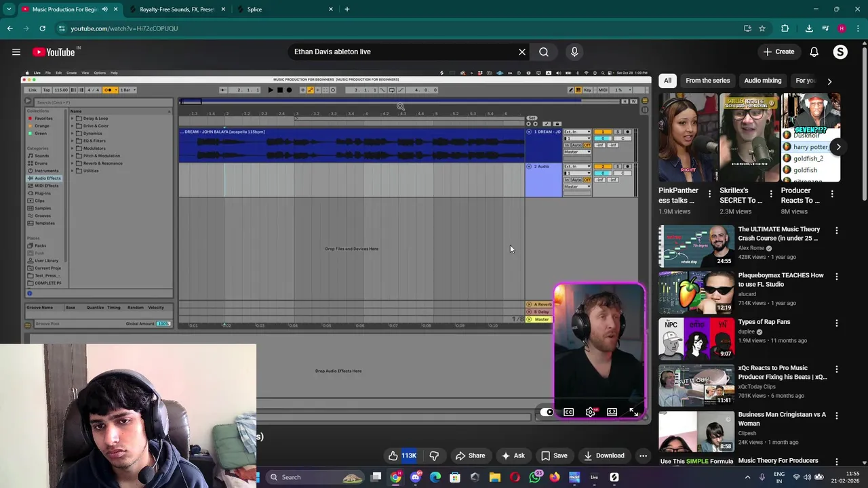Fold the 2 Audio track with its arrow
This screenshot has width=868, height=488.
coord(529,166)
